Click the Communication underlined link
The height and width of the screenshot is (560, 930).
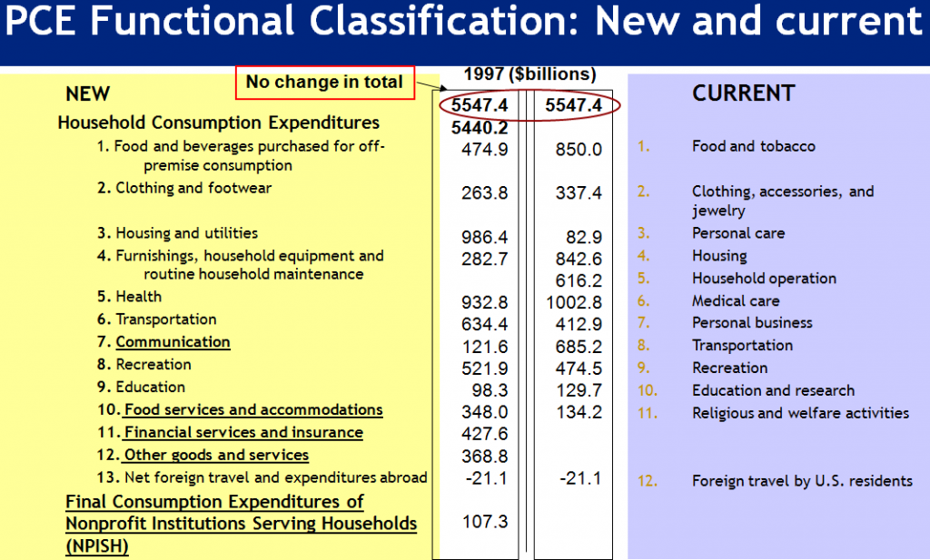(173, 342)
